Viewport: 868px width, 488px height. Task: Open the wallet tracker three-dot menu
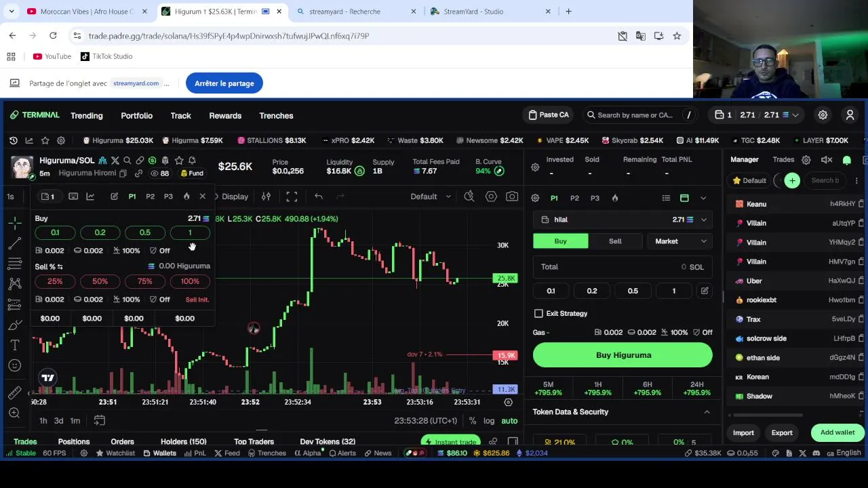click(856, 180)
